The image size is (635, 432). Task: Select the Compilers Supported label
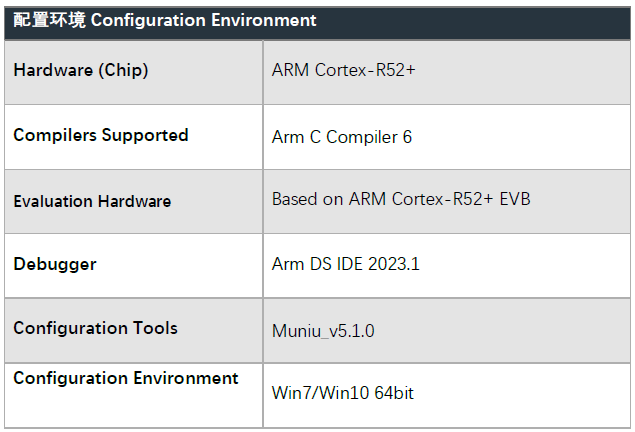pos(101,136)
